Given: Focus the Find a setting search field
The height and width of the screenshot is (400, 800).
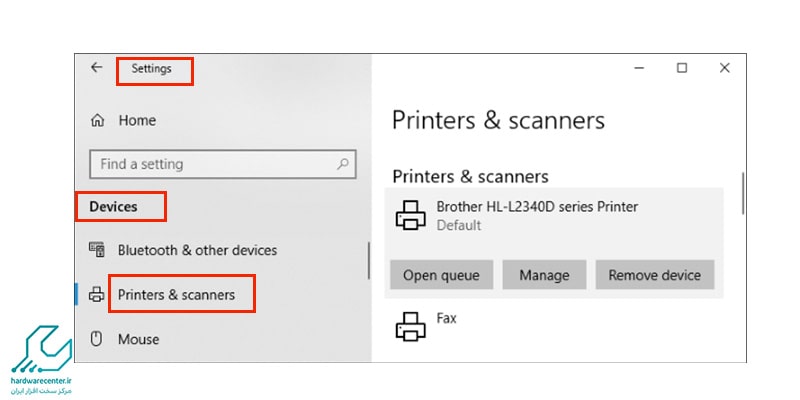Looking at the screenshot, I should coord(222,164).
